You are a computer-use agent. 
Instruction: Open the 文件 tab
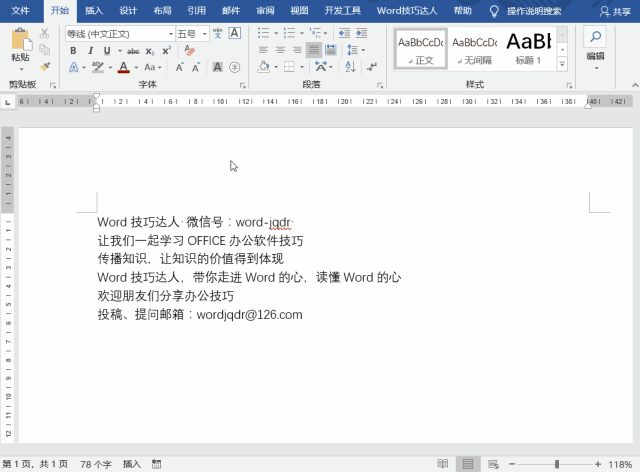coord(20,11)
